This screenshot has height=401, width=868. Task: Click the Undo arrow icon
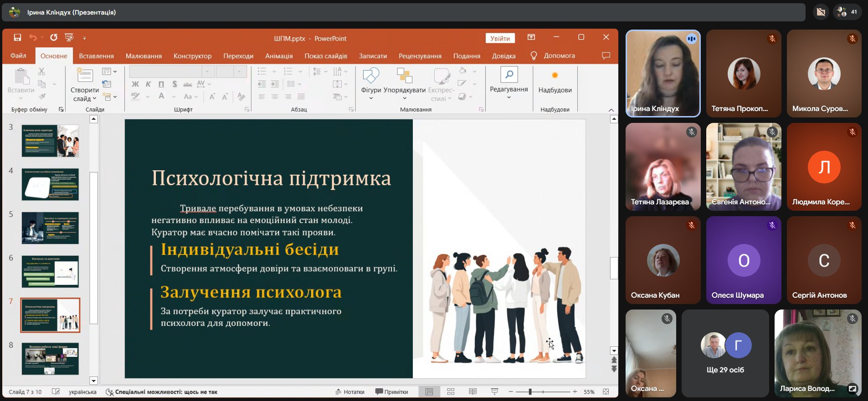pos(33,38)
